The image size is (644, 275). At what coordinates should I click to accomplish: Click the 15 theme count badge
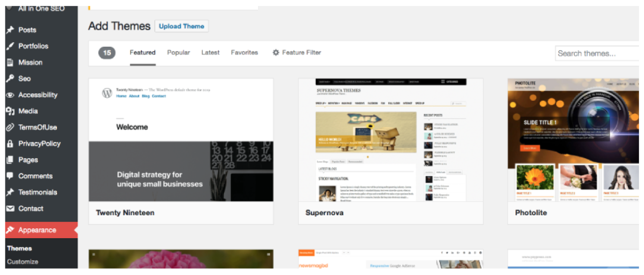[107, 53]
